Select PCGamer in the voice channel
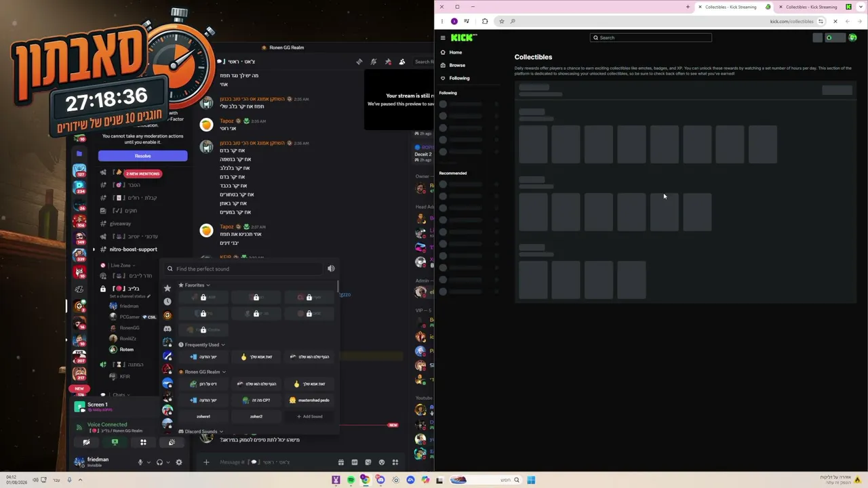This screenshot has width=868, height=488. tap(130, 317)
